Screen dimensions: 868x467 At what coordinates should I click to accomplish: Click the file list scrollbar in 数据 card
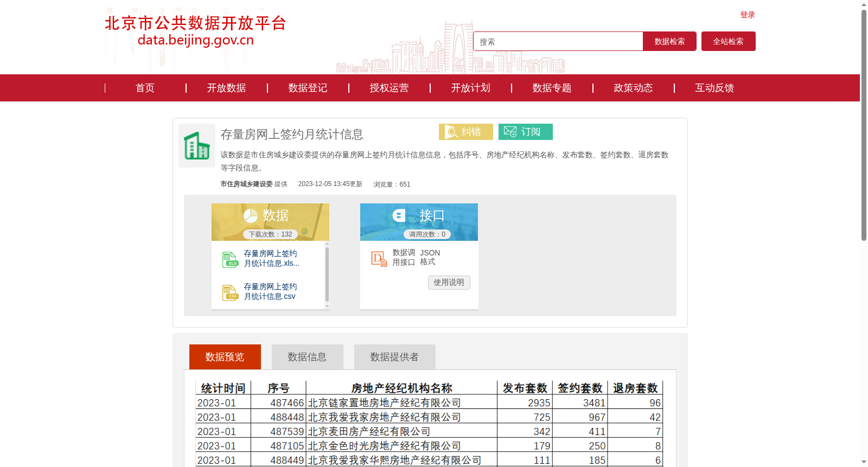tap(327, 273)
